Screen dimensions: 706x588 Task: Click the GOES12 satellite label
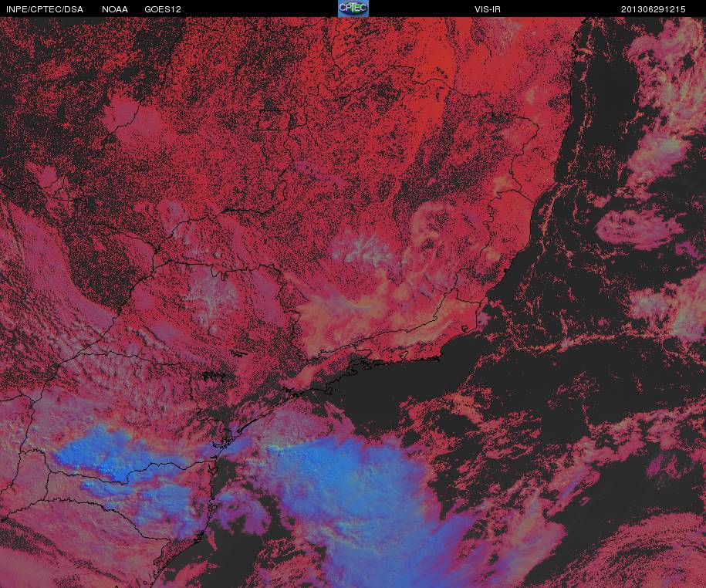(163, 9)
